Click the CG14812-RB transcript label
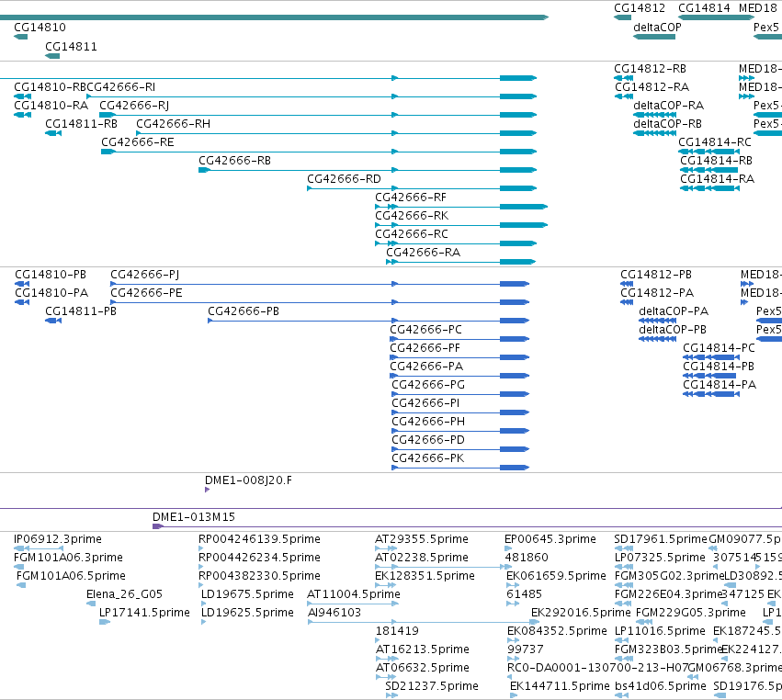 click(650, 69)
